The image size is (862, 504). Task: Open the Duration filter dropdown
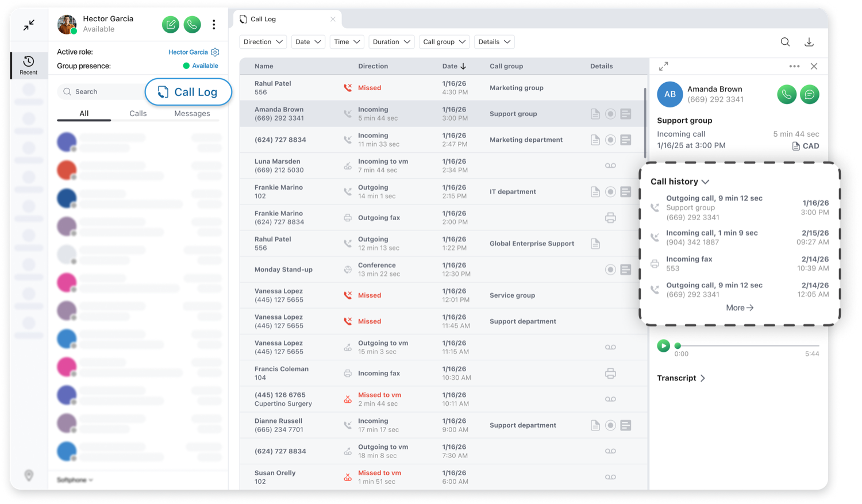pos(391,41)
